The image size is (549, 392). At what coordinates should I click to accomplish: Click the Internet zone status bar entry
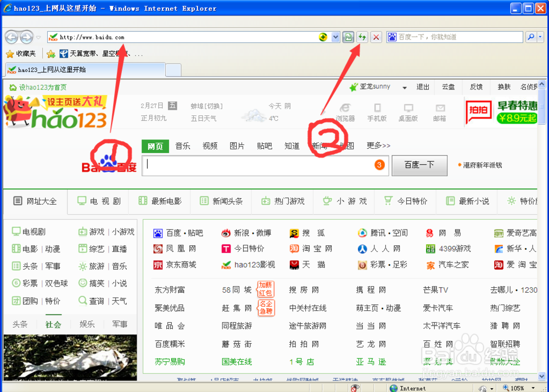coord(408,388)
